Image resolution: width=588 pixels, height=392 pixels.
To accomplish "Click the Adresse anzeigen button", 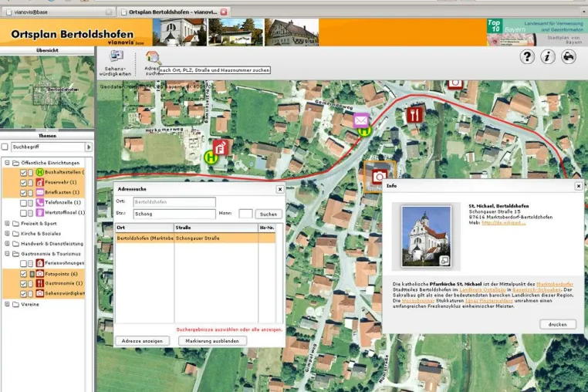I will [142, 341].
